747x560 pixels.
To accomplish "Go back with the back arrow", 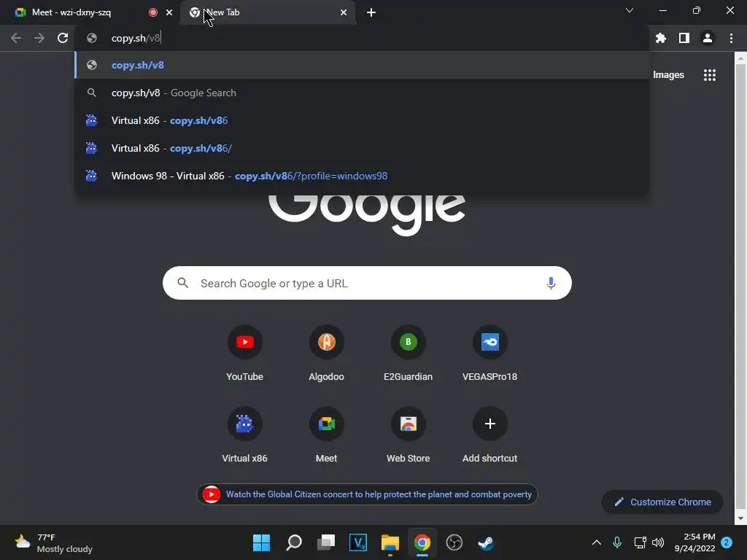I will (16, 38).
